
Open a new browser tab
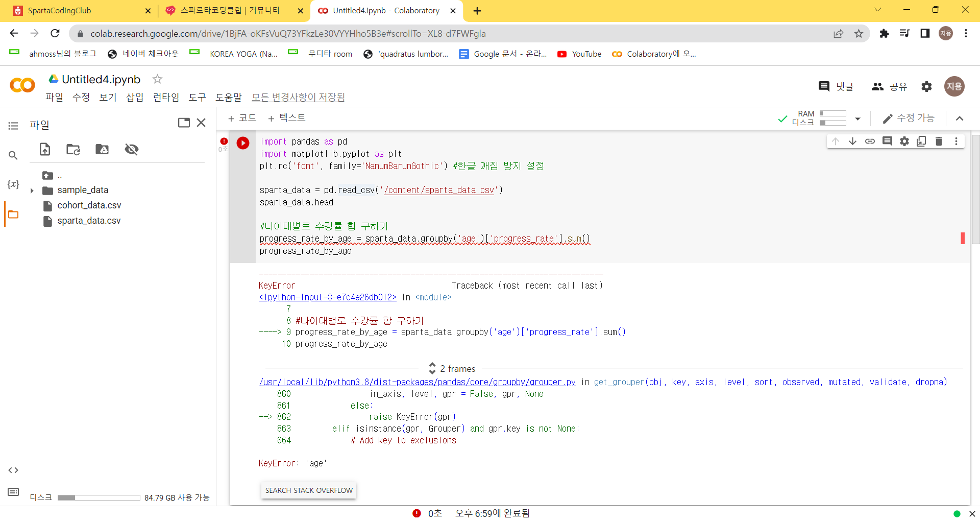[x=477, y=11]
